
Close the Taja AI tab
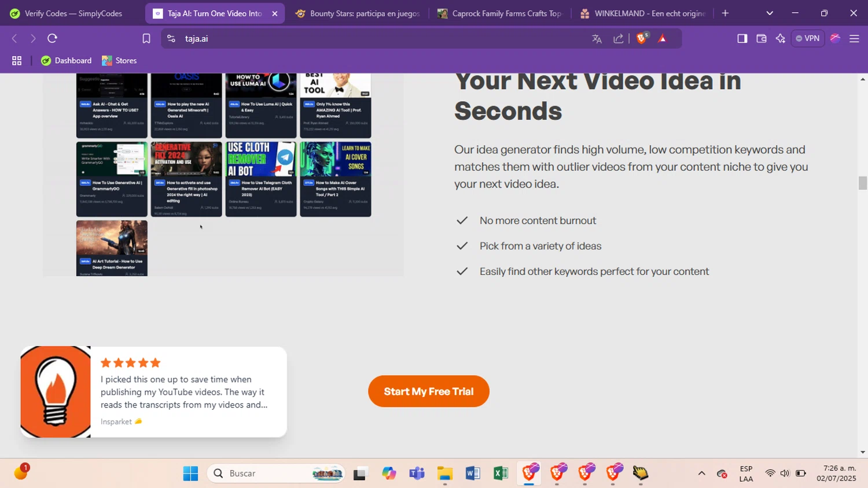[275, 13]
